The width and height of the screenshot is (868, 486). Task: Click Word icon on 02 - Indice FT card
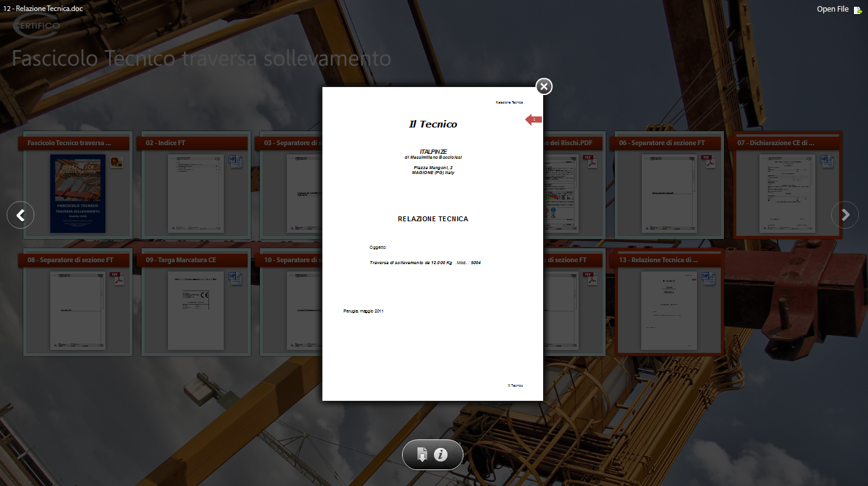235,162
